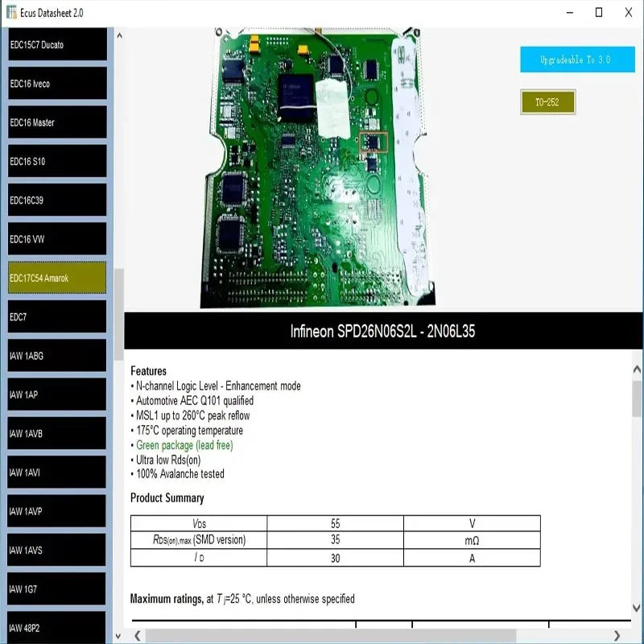Click the Ecus Datasheet app icon in the title bar
Screen dimensions: 644x644
point(11,13)
